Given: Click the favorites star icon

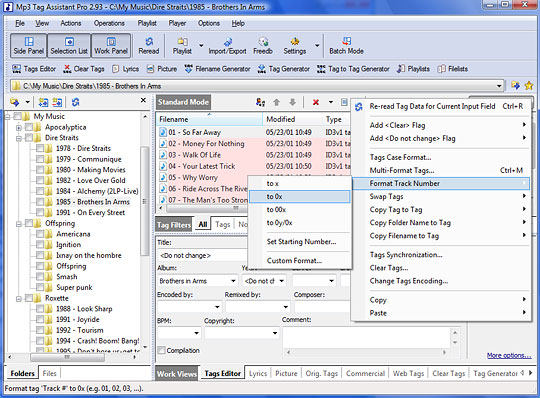Looking at the screenshot, I should pos(529,85).
